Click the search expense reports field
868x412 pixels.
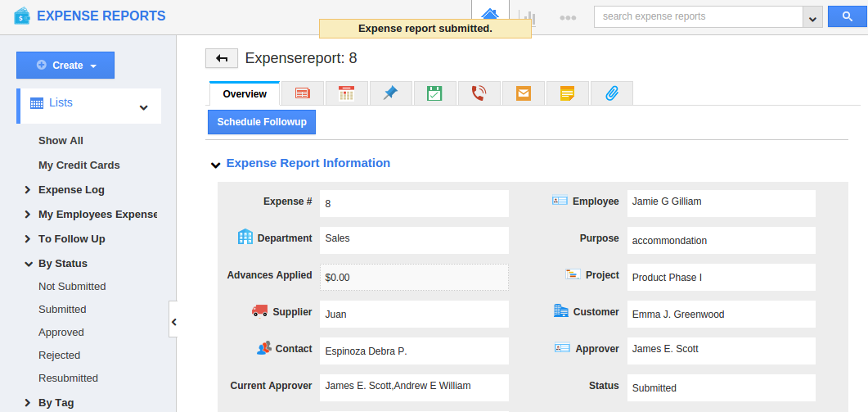pyautogui.click(x=698, y=17)
